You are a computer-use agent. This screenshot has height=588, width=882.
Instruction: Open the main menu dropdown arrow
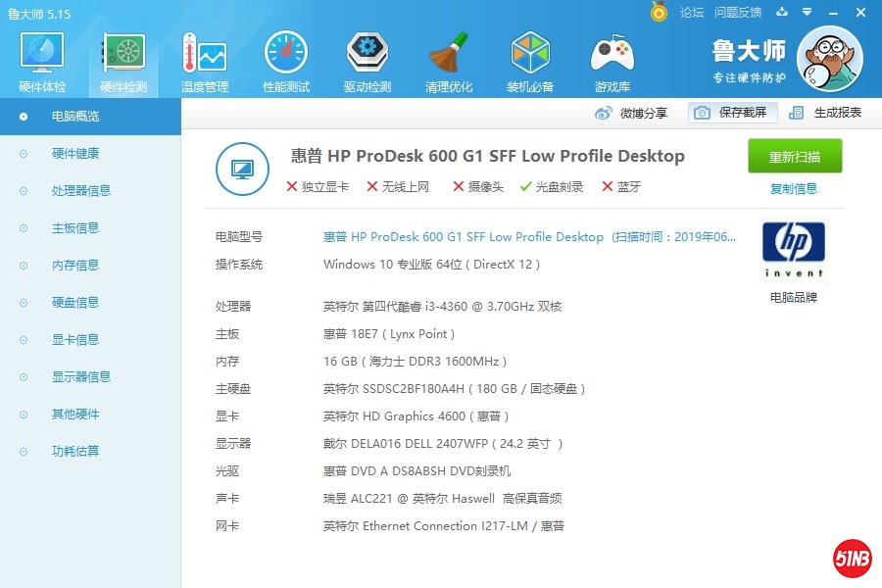pos(808,12)
